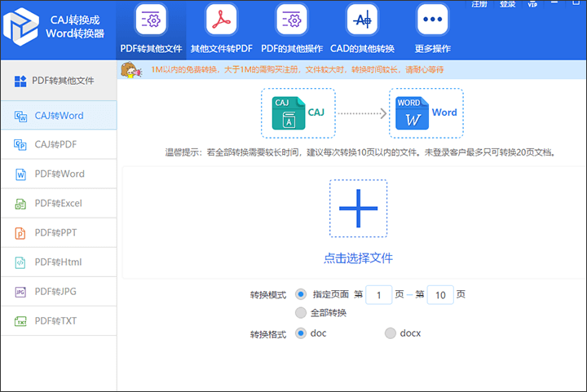Click the 转换模式 label
This screenshot has height=392, width=587.
point(268,295)
